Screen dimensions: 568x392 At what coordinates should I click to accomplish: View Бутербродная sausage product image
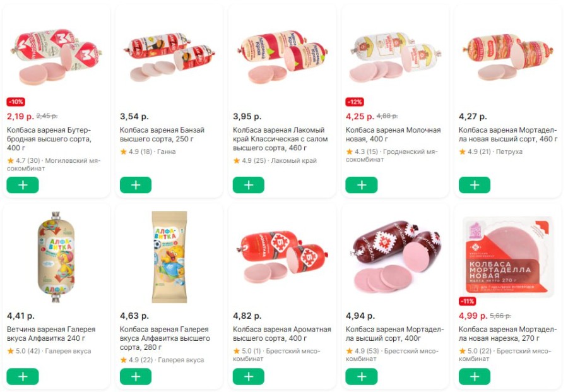[x=56, y=57]
